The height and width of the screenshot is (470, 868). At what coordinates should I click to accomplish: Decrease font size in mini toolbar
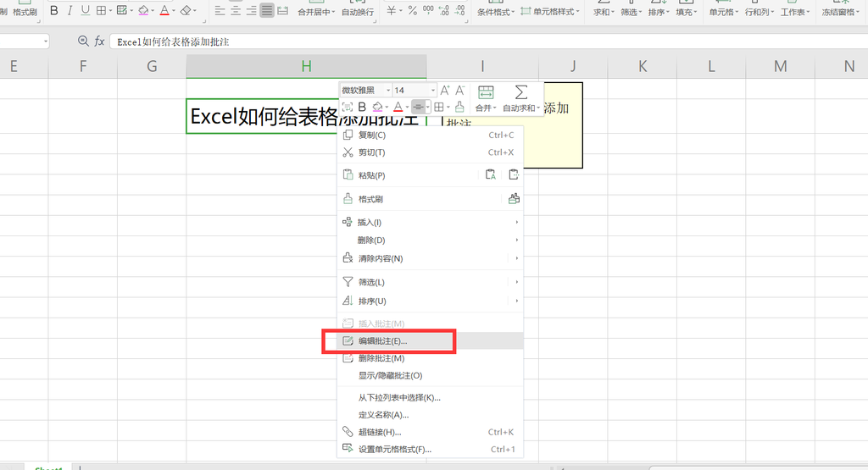point(459,90)
